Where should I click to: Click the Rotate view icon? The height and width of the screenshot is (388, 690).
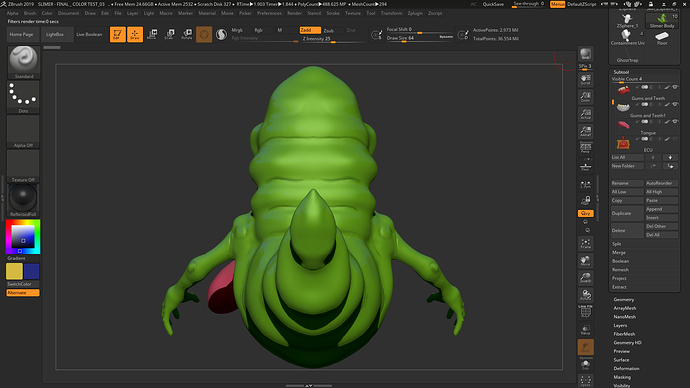click(585, 295)
